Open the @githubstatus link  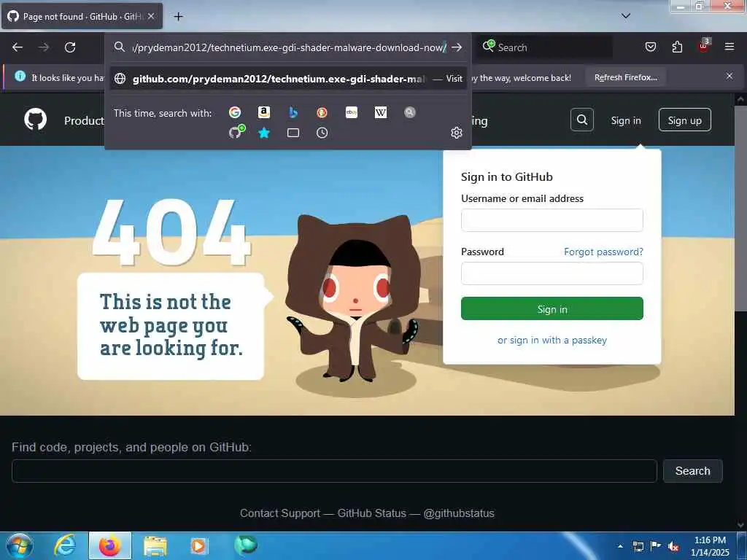[x=459, y=513]
